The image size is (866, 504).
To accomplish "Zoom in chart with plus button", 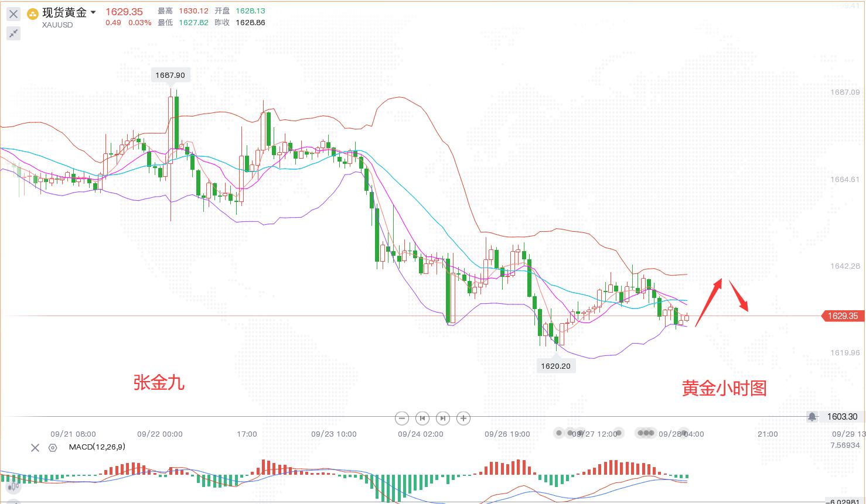I will [463, 418].
